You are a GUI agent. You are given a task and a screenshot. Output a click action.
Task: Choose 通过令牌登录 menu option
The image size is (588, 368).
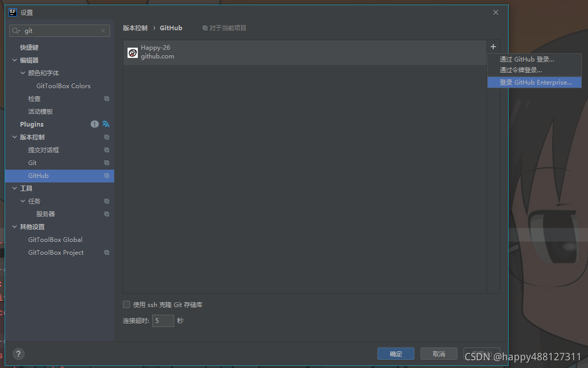[534, 70]
